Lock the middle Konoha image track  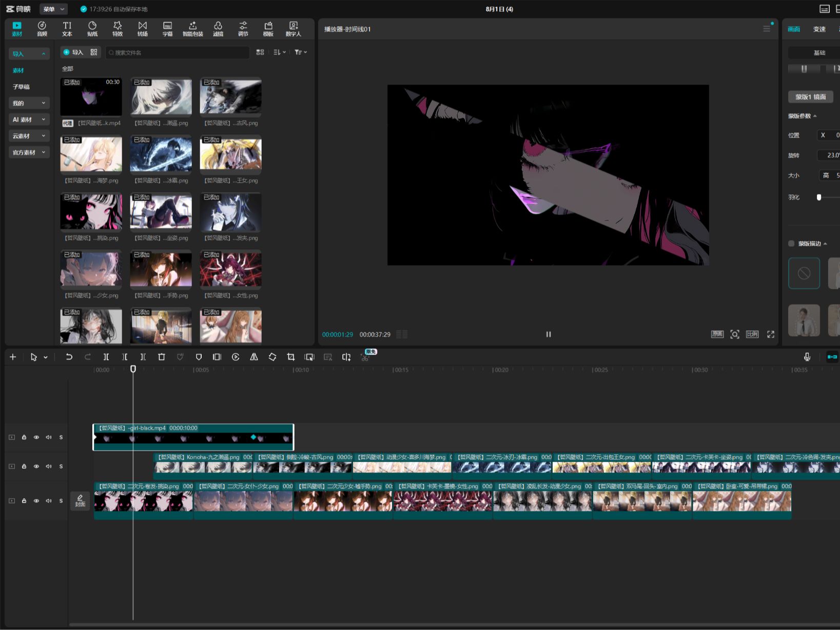click(24, 466)
